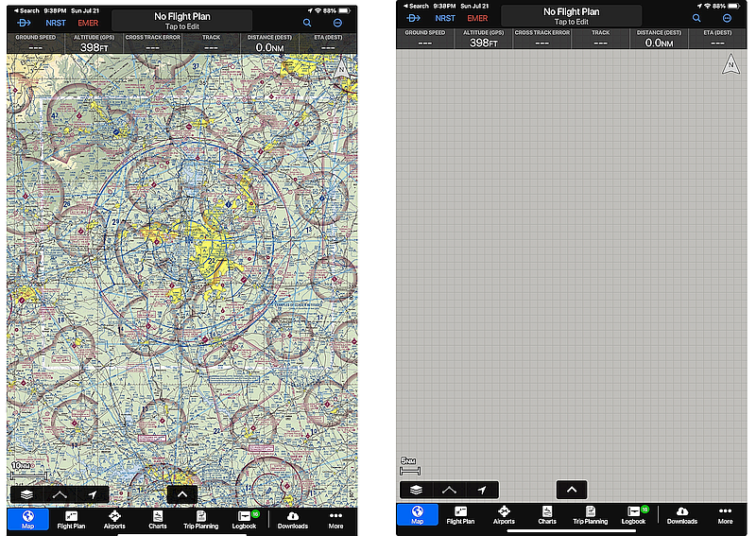Select Map tab in right screenshot
756x536 pixels.
tap(418, 515)
